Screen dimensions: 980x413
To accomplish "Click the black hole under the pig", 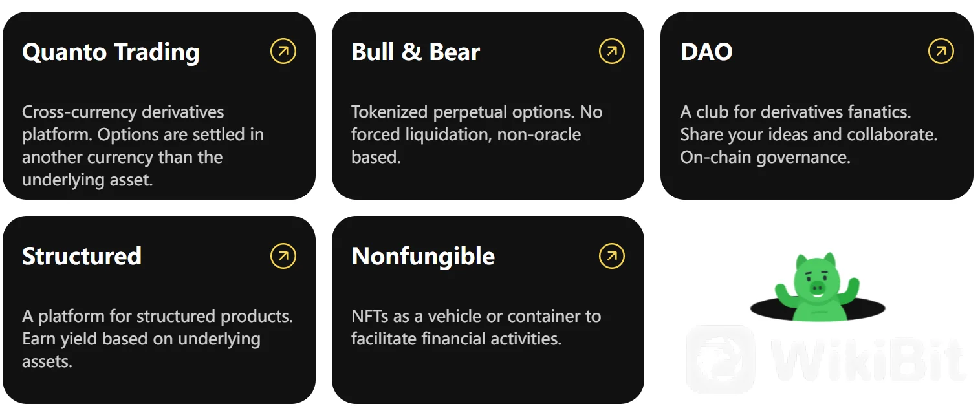I will pyautogui.click(x=818, y=308).
